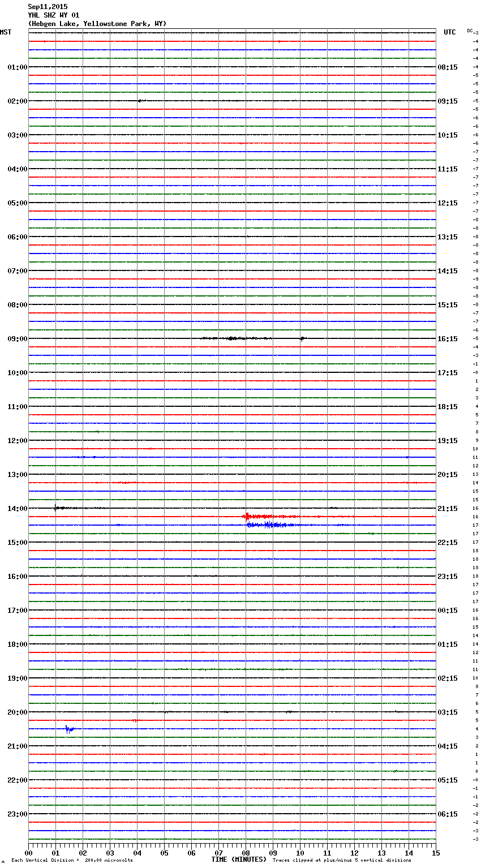This screenshot has height=868, width=481.
Task: Click the small black blip on the 02:00 trace
Action: [x=141, y=101]
